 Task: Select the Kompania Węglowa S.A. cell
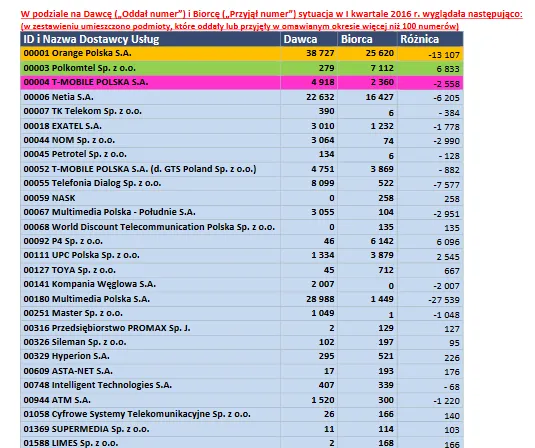(150, 284)
